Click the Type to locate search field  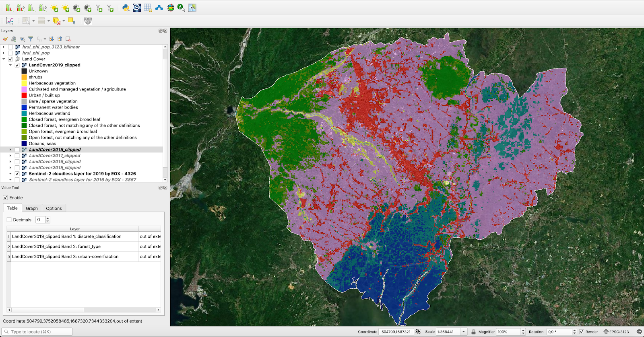coord(38,332)
